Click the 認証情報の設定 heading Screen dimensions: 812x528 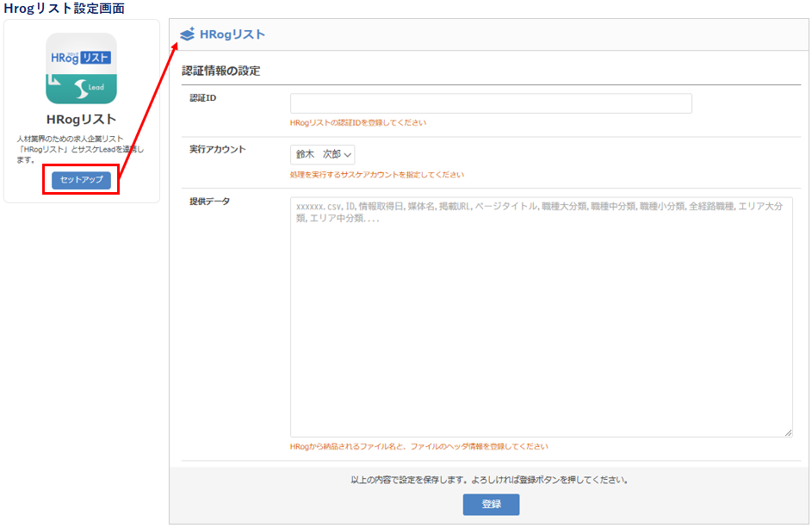coord(221,71)
